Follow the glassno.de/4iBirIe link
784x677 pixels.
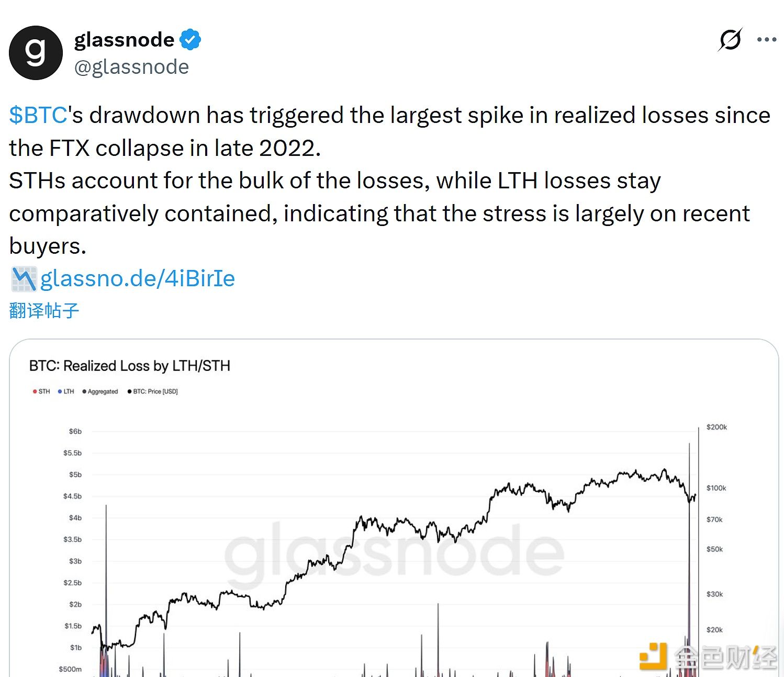coord(138,278)
